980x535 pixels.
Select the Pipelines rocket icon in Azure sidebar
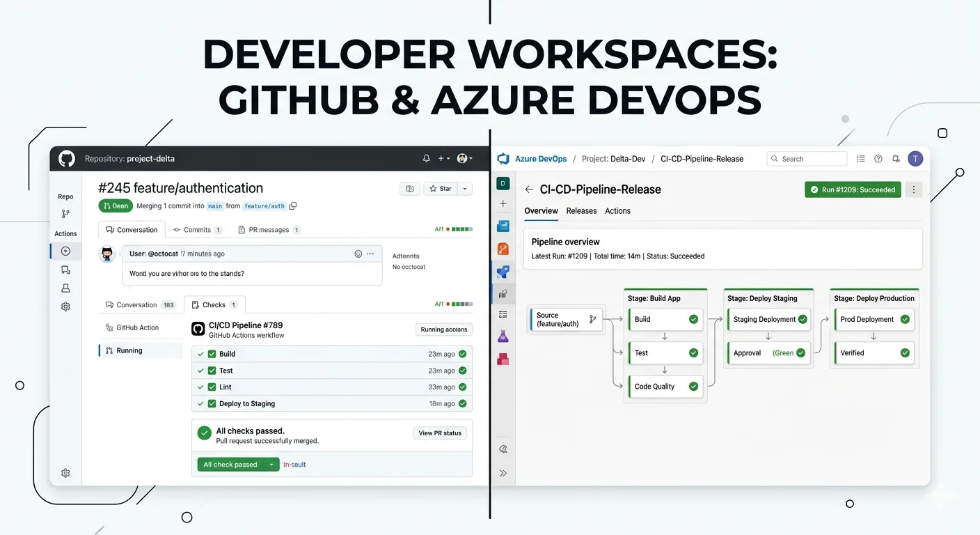[503, 272]
